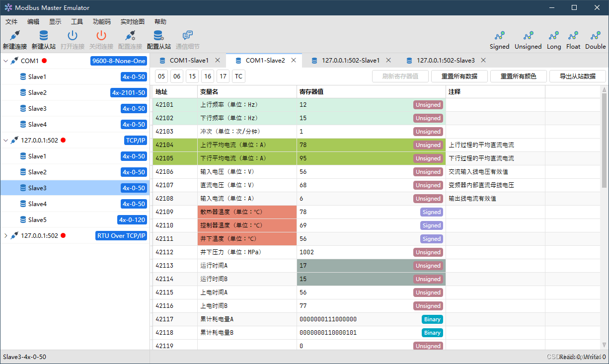The width and height of the screenshot is (609, 364).
Task: Collapse the COM1 connection tree
Action: click(x=5, y=61)
